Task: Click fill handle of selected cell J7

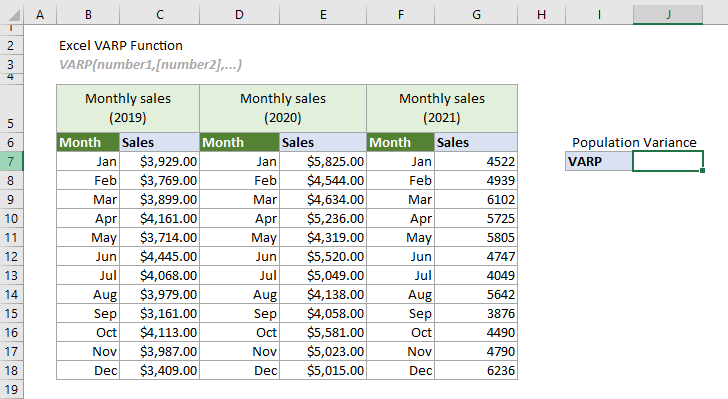Action: [702, 170]
